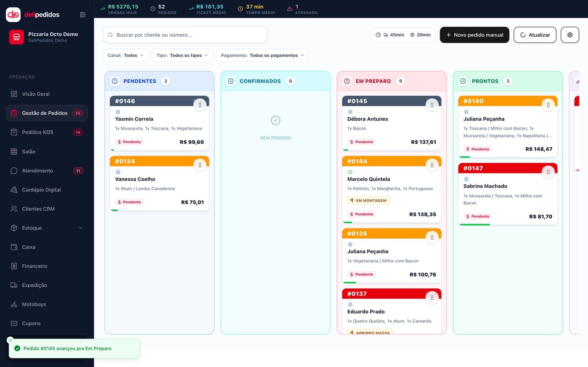588x367 pixels.
Task: Go to Visão Geral in sidebar
Action: click(47, 94)
